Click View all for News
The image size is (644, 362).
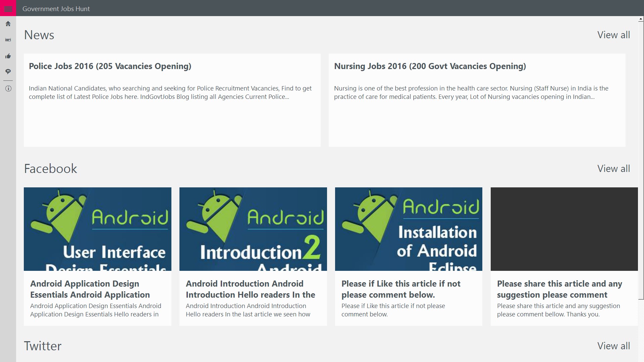coord(613,35)
